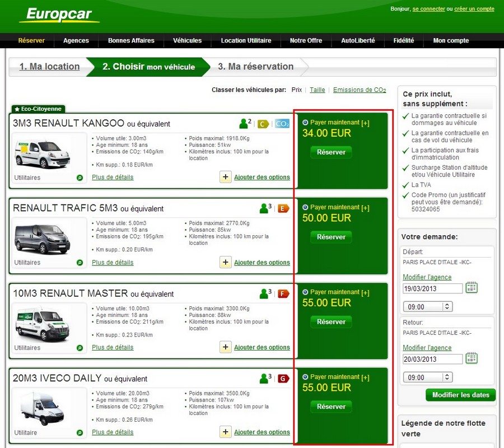Open the Véhicules menu

point(188,40)
